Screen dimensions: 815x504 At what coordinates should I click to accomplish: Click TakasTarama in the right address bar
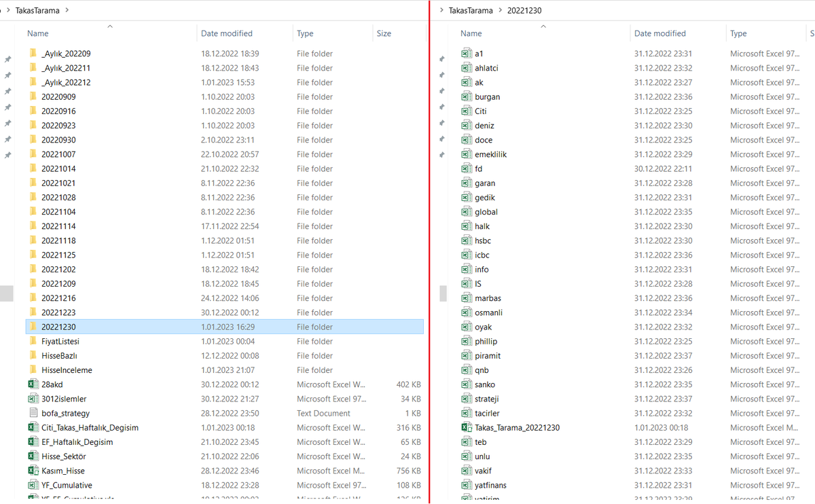pos(470,11)
